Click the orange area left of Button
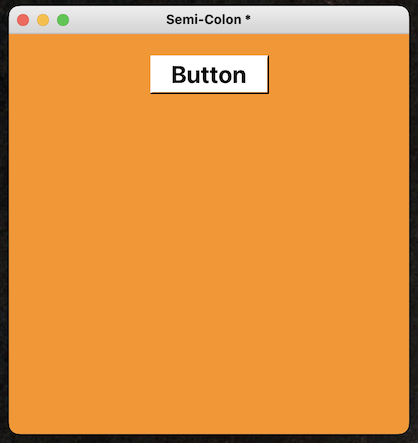This screenshot has width=418, height=443. pos(79,74)
